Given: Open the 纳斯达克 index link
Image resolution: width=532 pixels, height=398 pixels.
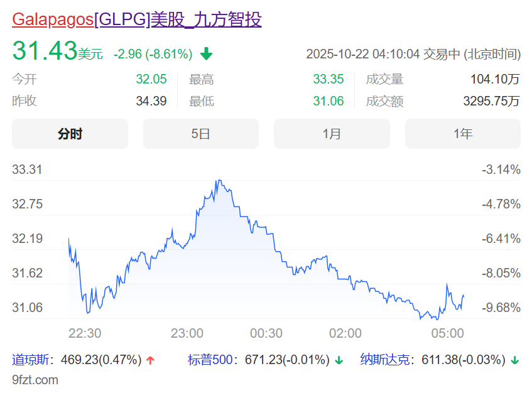Looking at the screenshot, I should point(385,360).
